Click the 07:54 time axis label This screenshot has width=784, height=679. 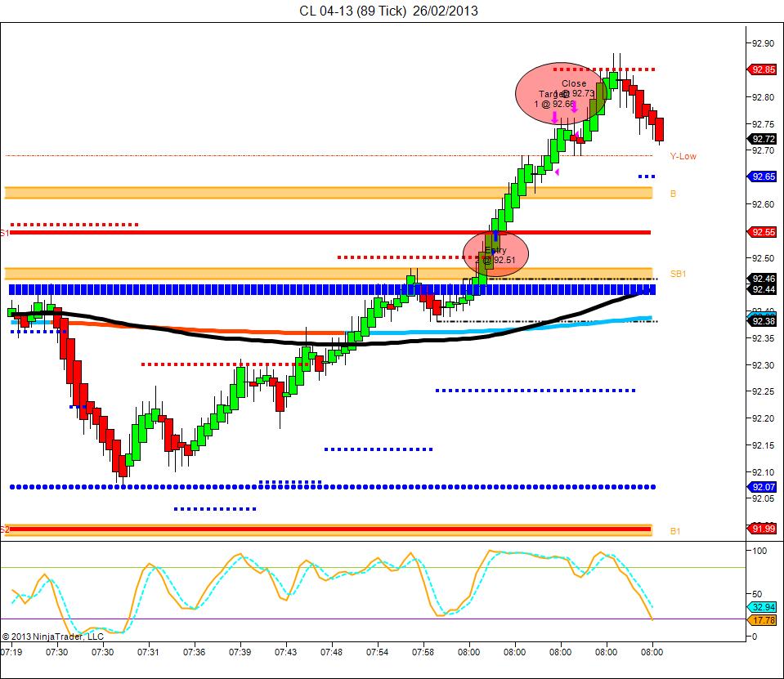pos(377,652)
